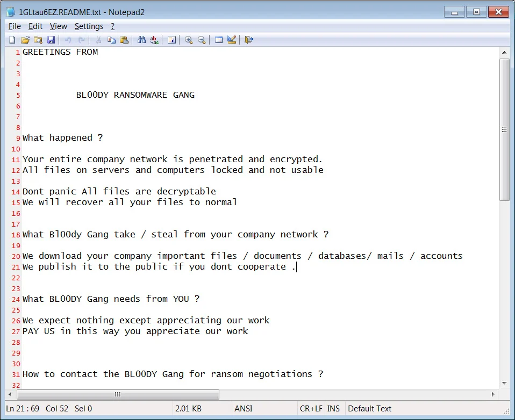Screen dimensions: 515x420
Task: Open the ? help menu
Action: point(112,26)
